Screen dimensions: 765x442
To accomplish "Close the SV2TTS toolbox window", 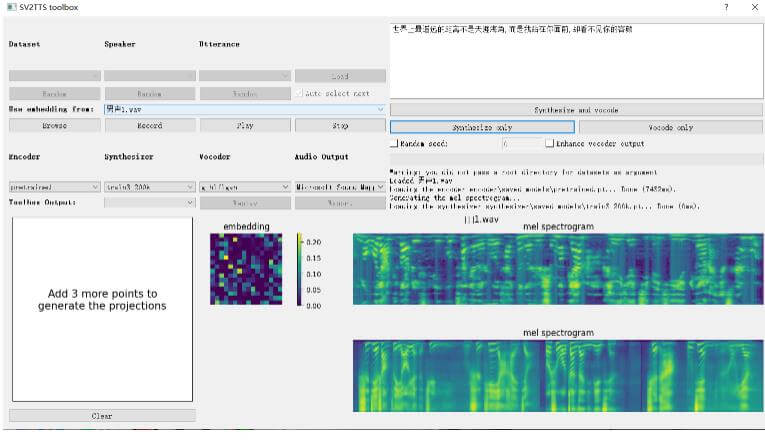I will point(753,7).
